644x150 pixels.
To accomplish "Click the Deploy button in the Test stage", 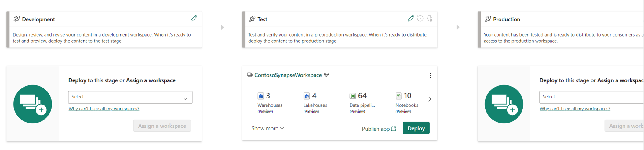I will 416,128.
